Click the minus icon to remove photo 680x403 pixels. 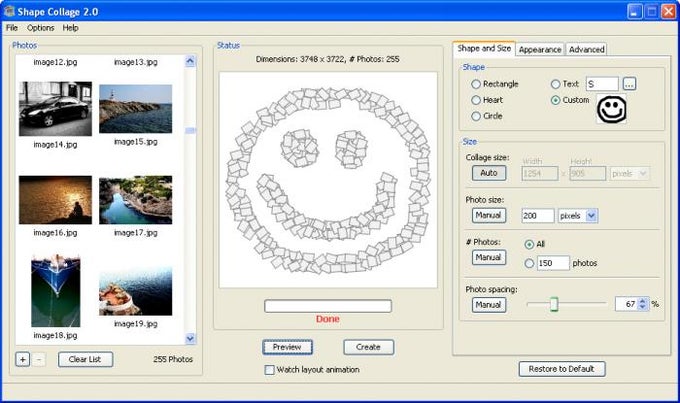point(39,359)
